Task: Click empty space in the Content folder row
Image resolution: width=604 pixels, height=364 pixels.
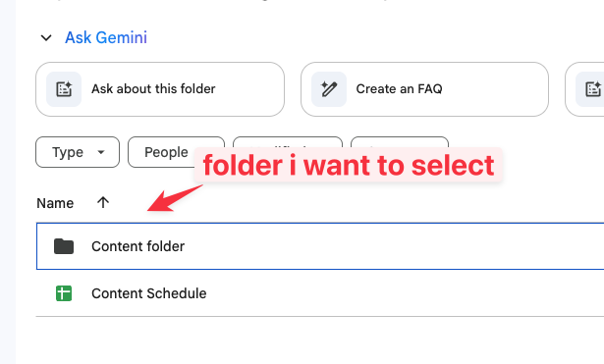Action: [x=385, y=246]
